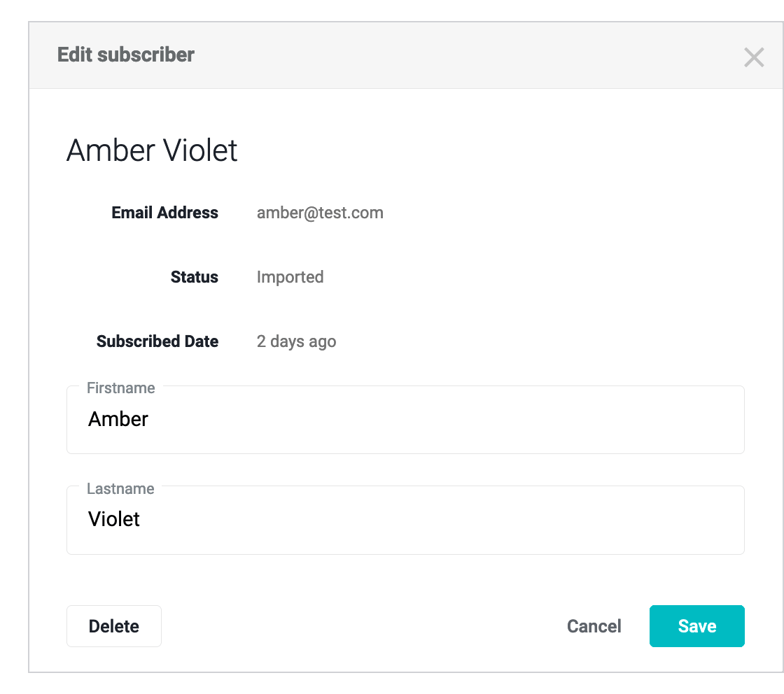
Task: Click the Lastname floating field label
Action: [x=120, y=488]
